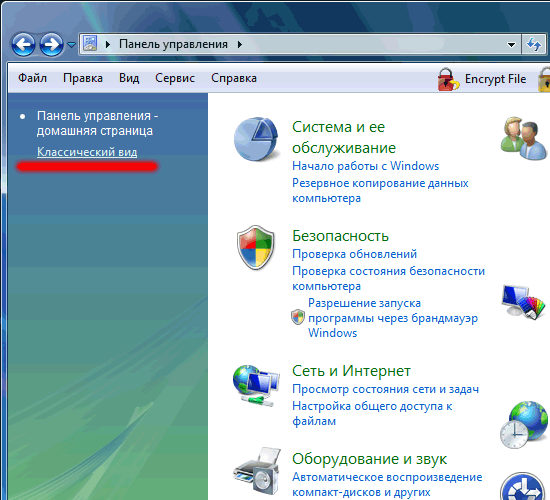550x500 pixels.
Task: Open the address bar history dropdown
Action: pos(511,45)
